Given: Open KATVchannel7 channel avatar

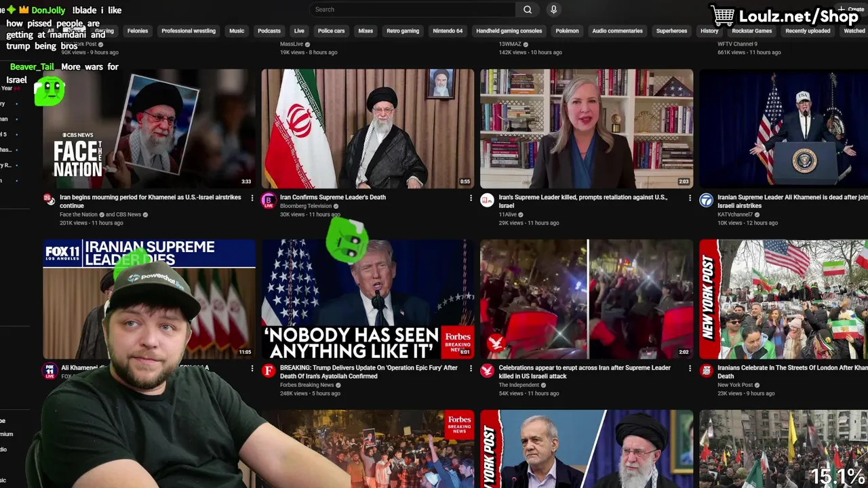Looking at the screenshot, I should (706, 200).
